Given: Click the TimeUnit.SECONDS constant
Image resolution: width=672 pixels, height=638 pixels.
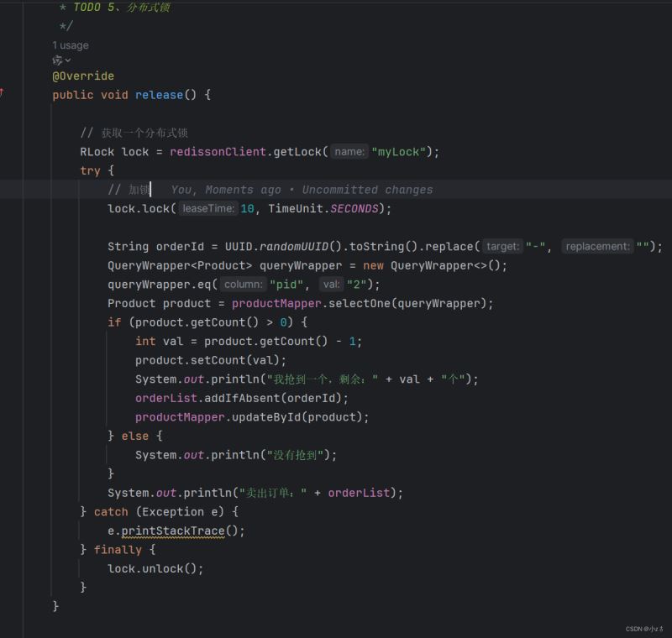Looking at the screenshot, I should point(323,208).
